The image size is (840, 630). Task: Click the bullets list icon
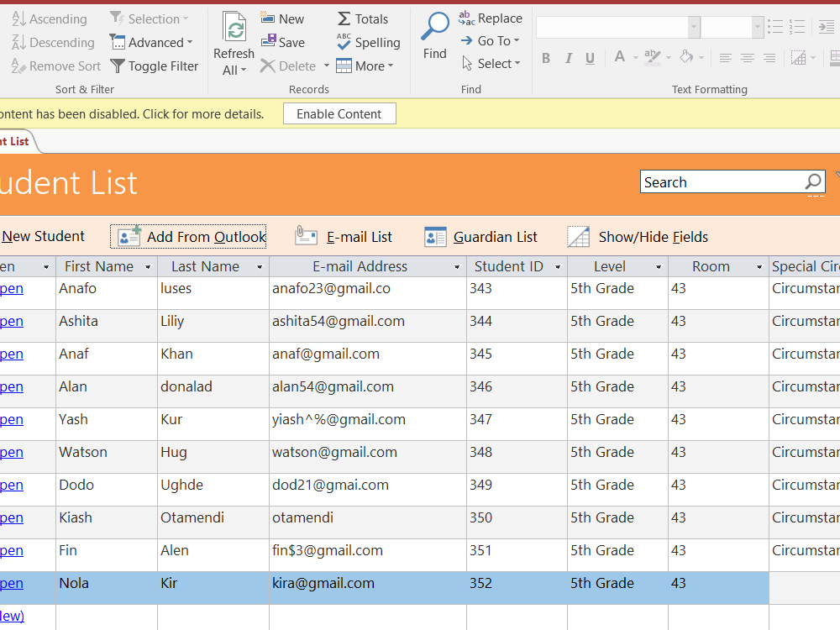(x=774, y=26)
